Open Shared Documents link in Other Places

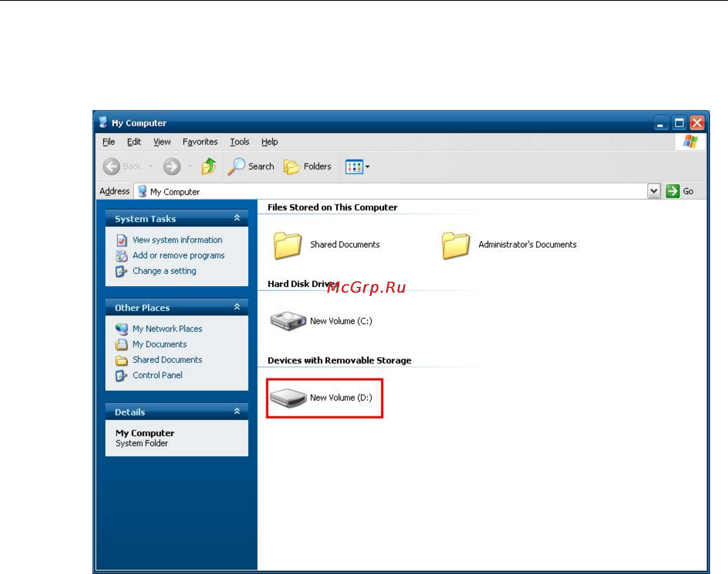point(167,360)
